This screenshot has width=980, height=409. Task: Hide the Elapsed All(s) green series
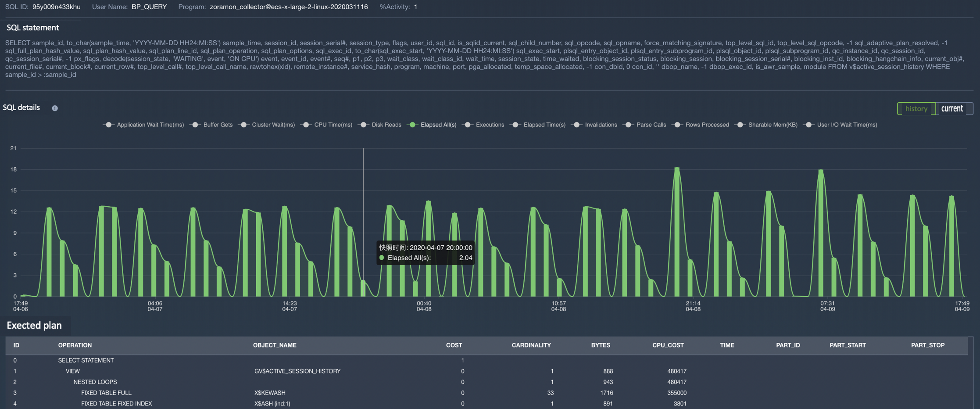(x=412, y=125)
